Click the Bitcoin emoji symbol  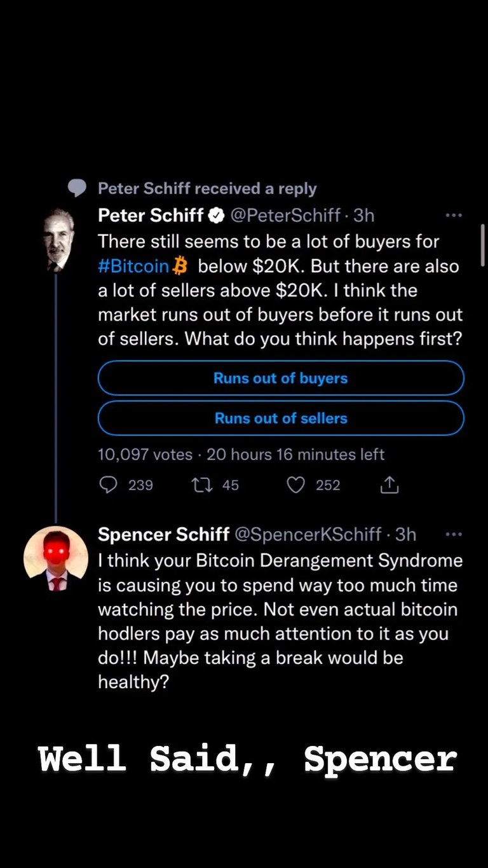[x=180, y=266]
